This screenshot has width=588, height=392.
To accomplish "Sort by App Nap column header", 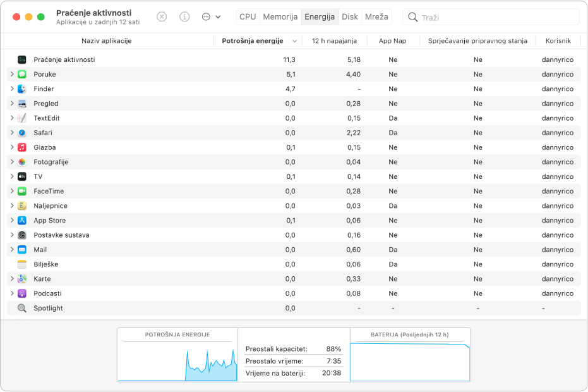I will (x=393, y=41).
